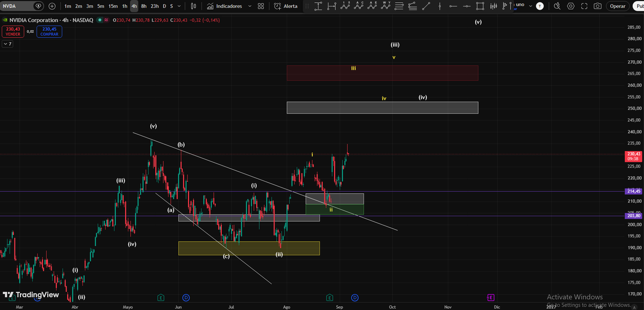
Task: Open quick search magnifier icon
Action: (x=557, y=6)
